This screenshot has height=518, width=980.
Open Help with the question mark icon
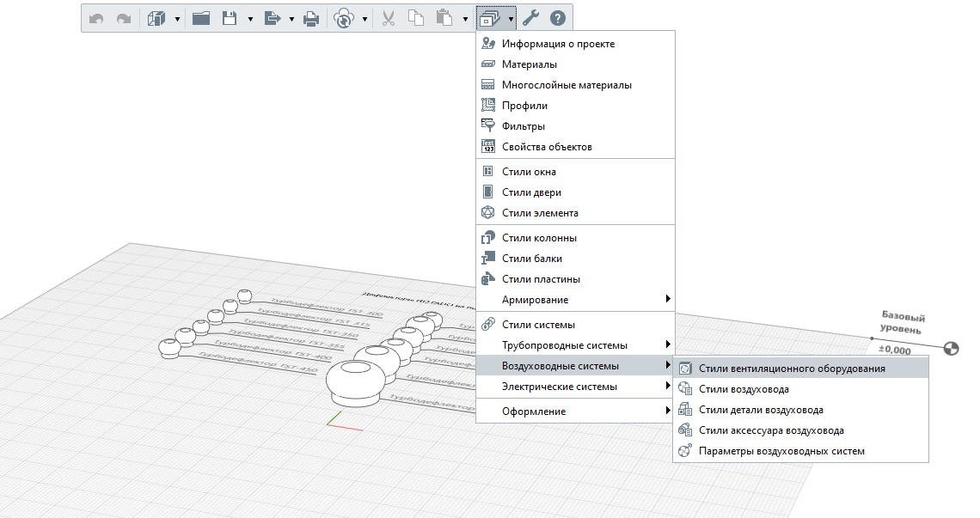[558, 18]
